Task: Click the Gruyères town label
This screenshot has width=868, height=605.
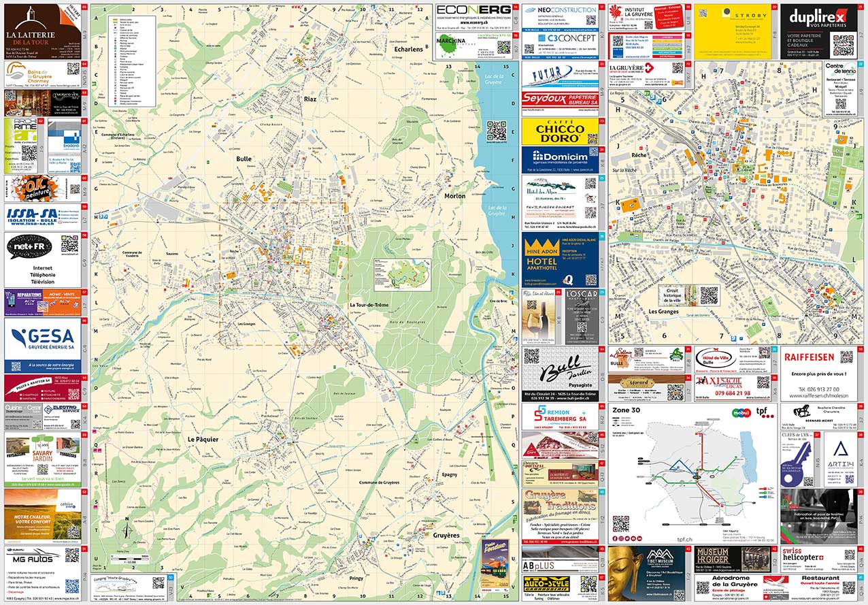Action: (446, 536)
